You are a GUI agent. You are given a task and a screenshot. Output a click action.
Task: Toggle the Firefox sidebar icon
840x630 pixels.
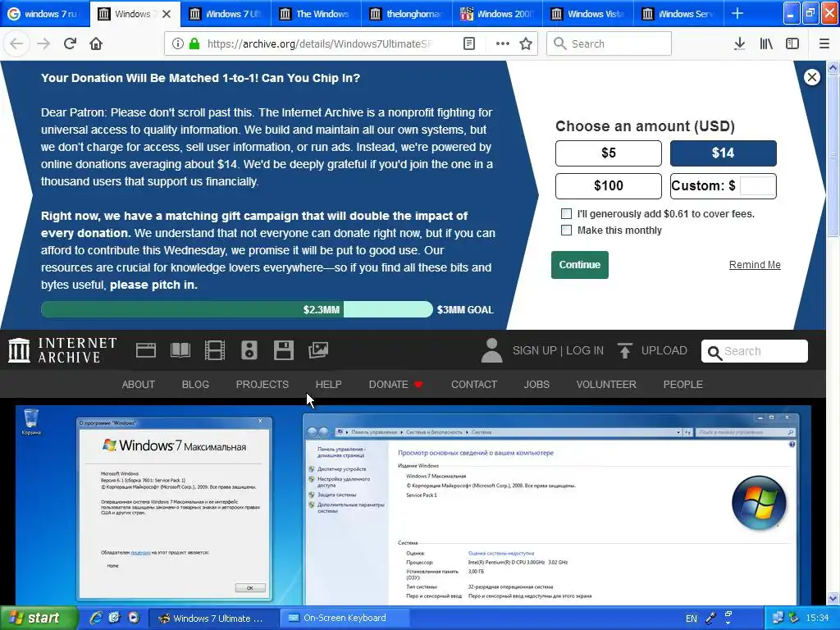click(792, 43)
